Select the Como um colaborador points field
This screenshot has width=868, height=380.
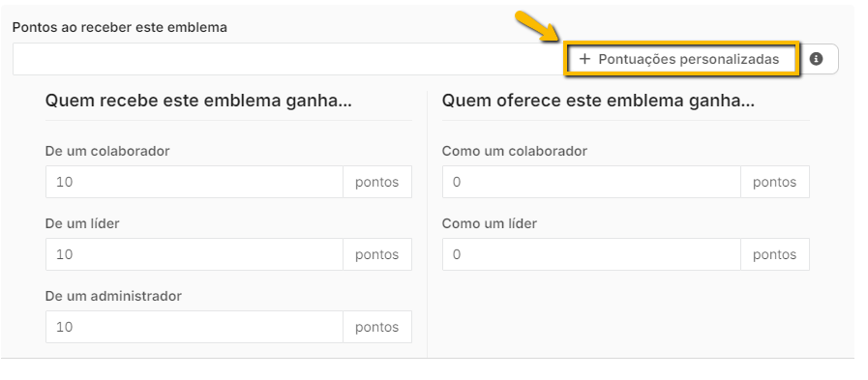coord(591,182)
